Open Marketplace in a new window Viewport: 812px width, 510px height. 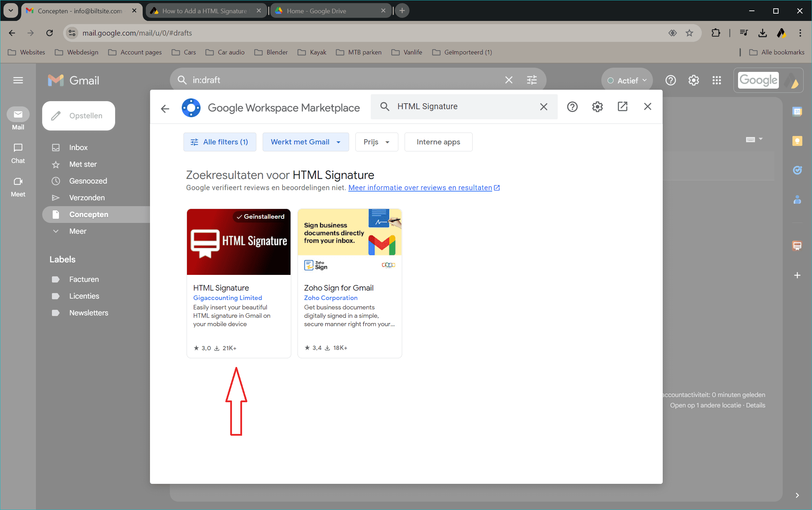coord(623,107)
